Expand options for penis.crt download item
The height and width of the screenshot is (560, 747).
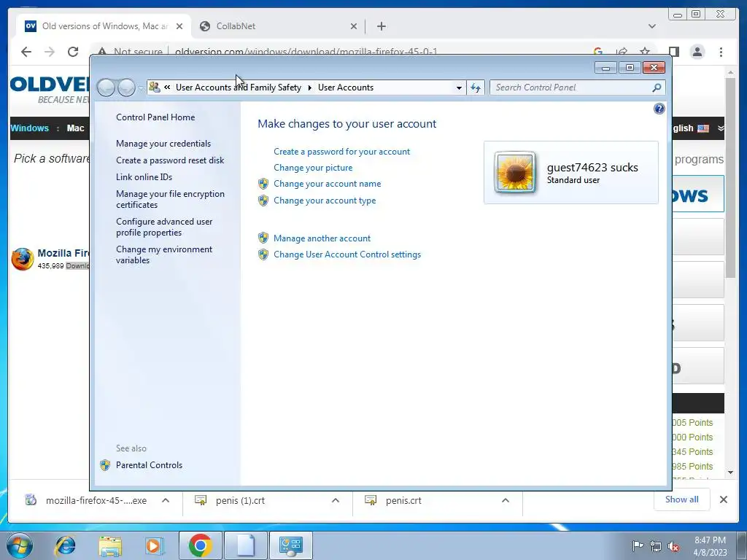pos(506,500)
